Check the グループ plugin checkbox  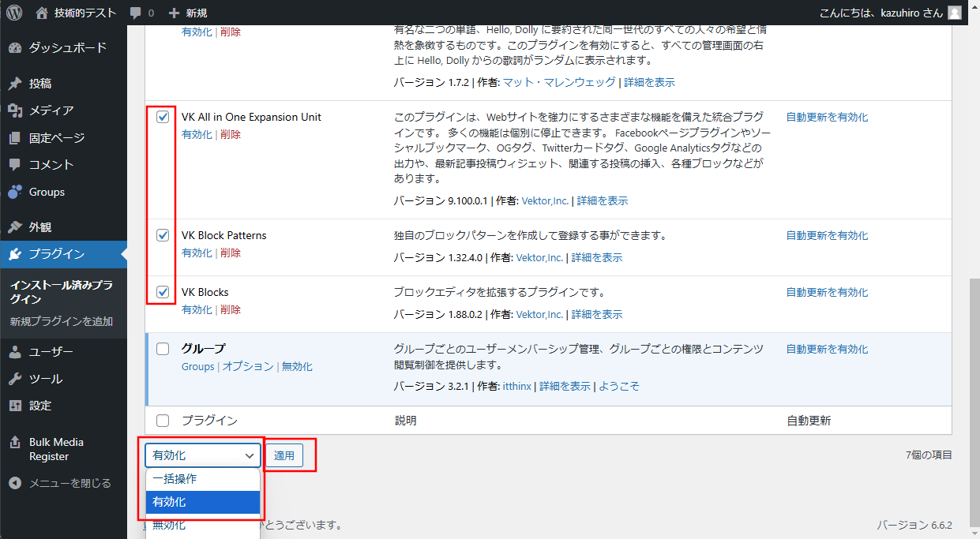click(163, 349)
